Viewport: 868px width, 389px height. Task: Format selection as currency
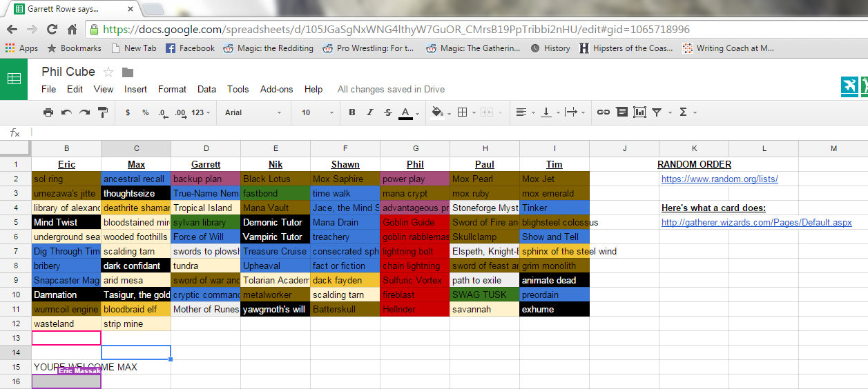pyautogui.click(x=128, y=112)
